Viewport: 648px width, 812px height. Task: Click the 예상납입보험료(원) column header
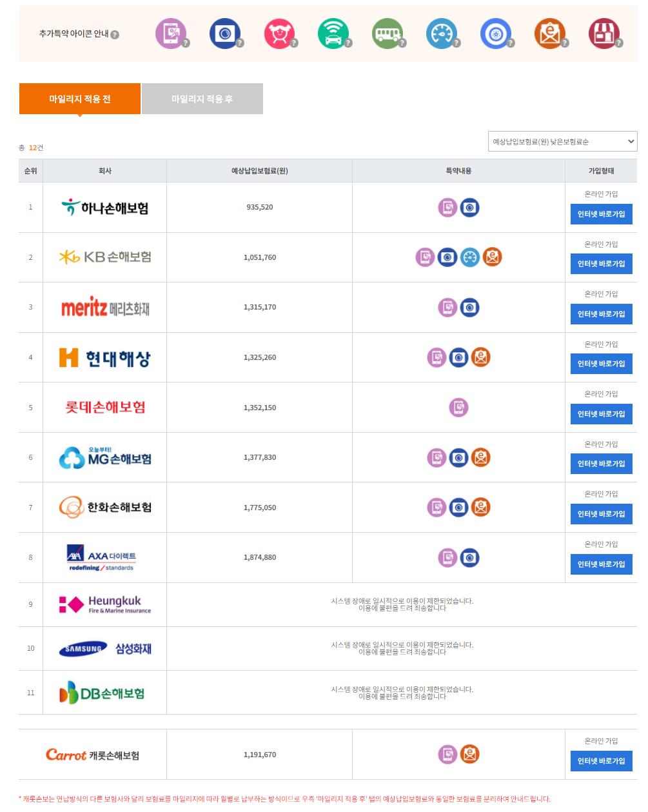[x=260, y=171]
